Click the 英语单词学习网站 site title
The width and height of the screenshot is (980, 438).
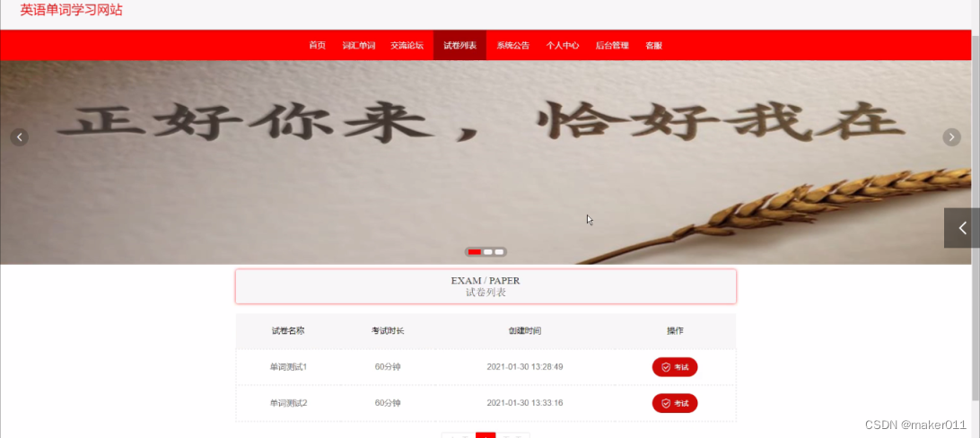coord(71,10)
